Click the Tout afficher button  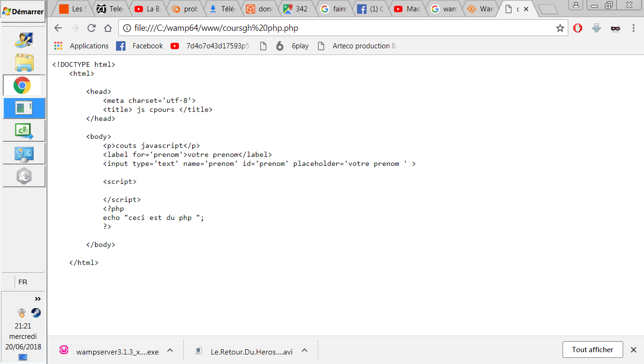pyautogui.click(x=592, y=350)
